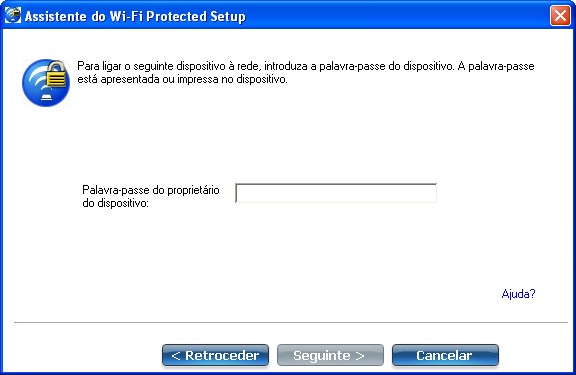Viewport: 576px width, 375px height.
Task: Click the left arrow on the Retroceder button
Action: click(176, 356)
